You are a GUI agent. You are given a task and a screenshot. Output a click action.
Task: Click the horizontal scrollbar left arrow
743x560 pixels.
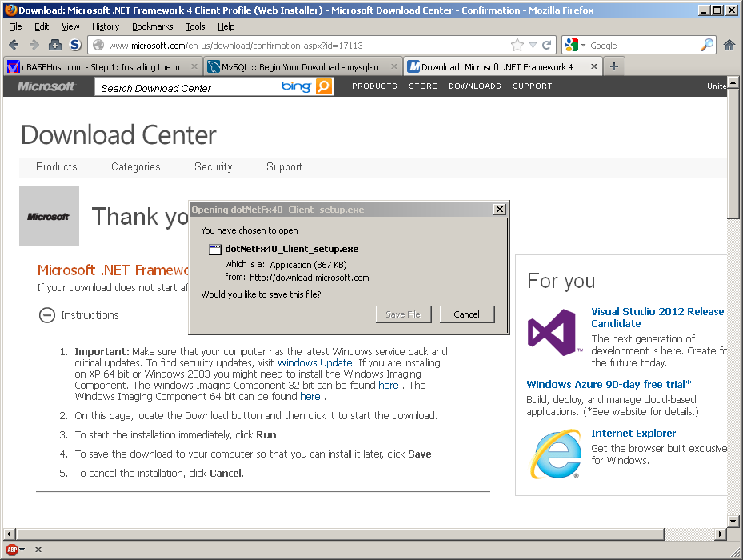point(10,534)
